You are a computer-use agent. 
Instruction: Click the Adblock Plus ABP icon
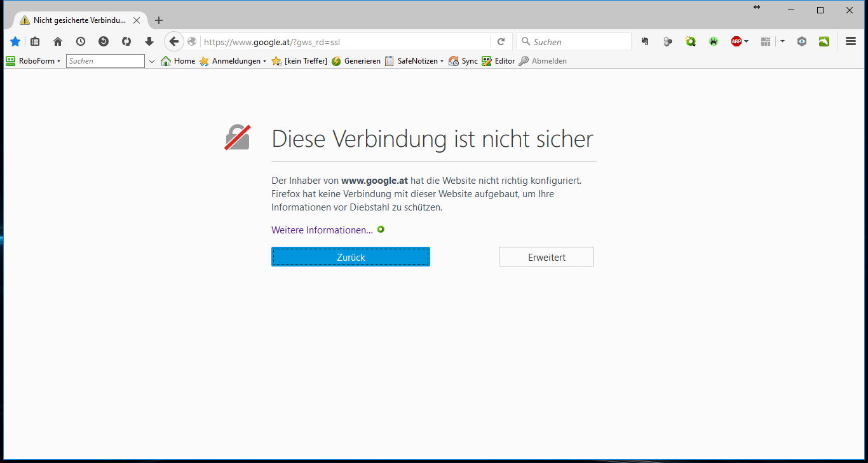(x=736, y=41)
